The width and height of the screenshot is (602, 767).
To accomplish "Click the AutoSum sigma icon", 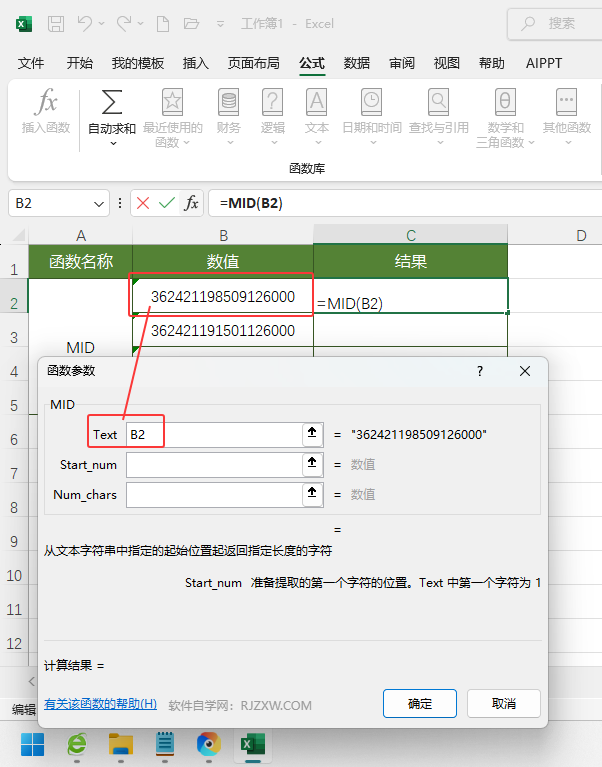I will (111, 102).
